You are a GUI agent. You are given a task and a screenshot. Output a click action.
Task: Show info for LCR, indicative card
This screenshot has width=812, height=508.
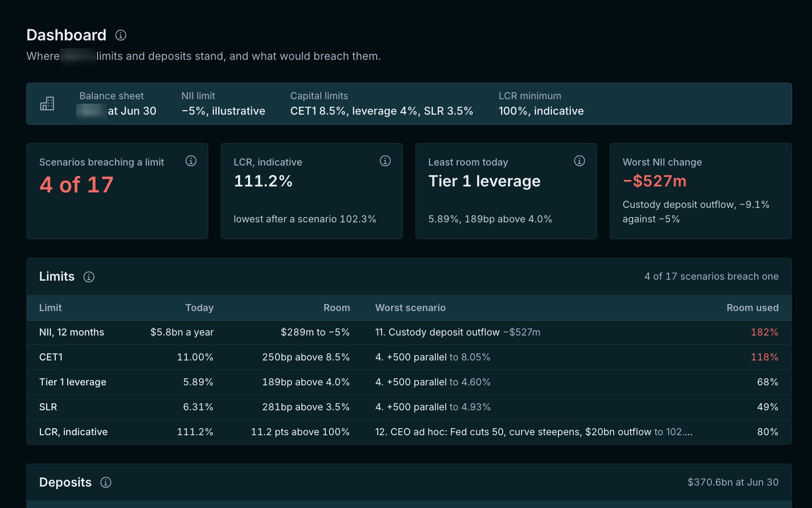(x=385, y=161)
